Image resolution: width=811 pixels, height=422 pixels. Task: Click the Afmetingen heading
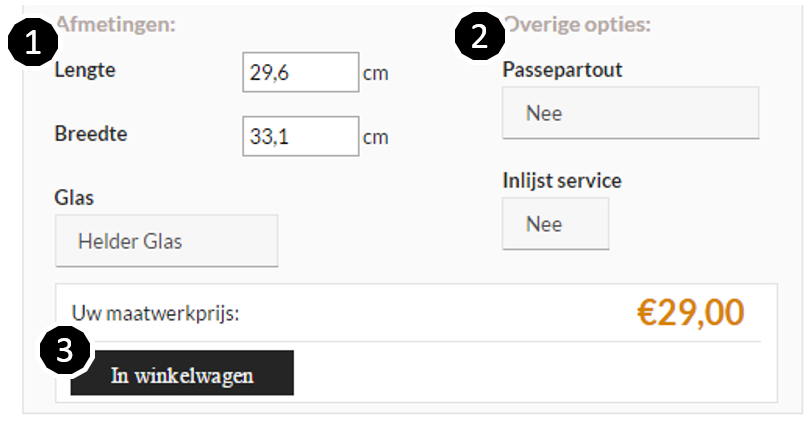click(116, 24)
